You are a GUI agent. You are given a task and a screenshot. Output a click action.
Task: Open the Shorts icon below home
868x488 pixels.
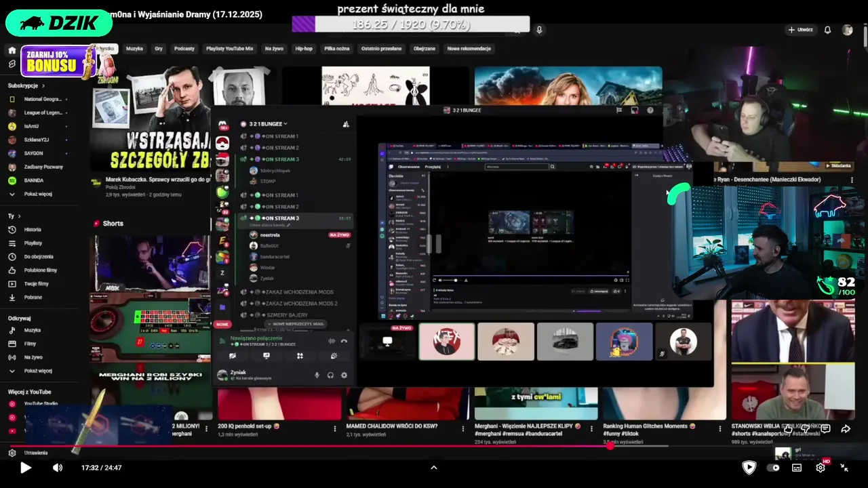coord(12,64)
